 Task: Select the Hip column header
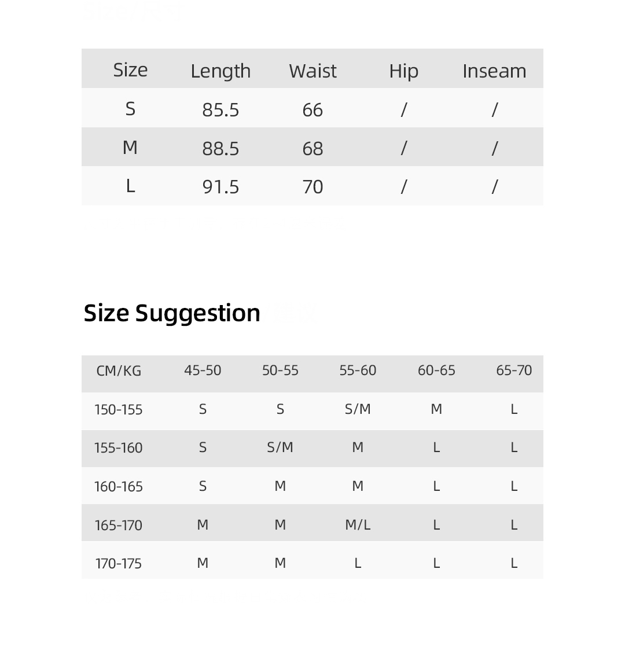(x=403, y=71)
